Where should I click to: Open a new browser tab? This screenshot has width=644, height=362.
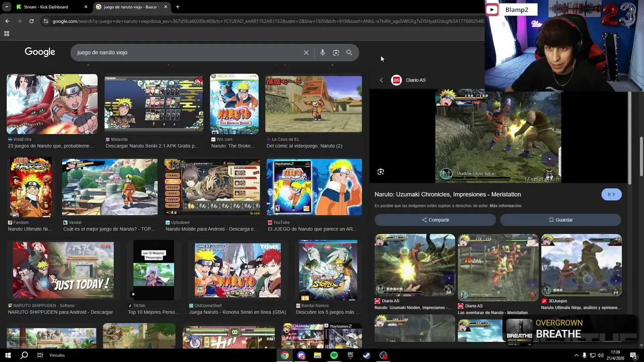178,7
